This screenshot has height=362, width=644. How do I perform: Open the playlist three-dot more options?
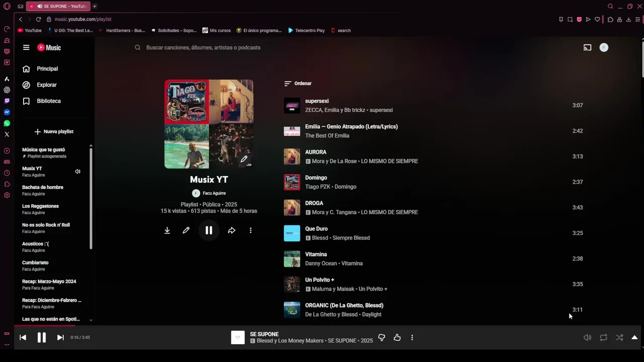click(251, 230)
